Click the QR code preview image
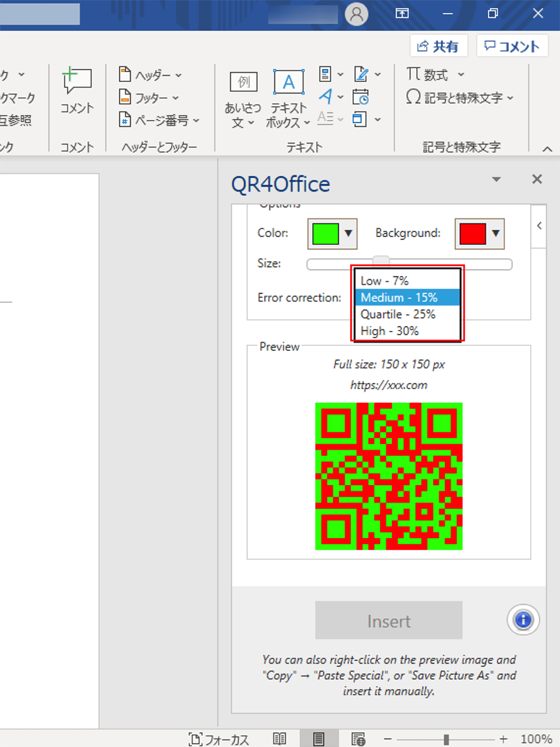Image resolution: width=560 pixels, height=747 pixels. (389, 476)
